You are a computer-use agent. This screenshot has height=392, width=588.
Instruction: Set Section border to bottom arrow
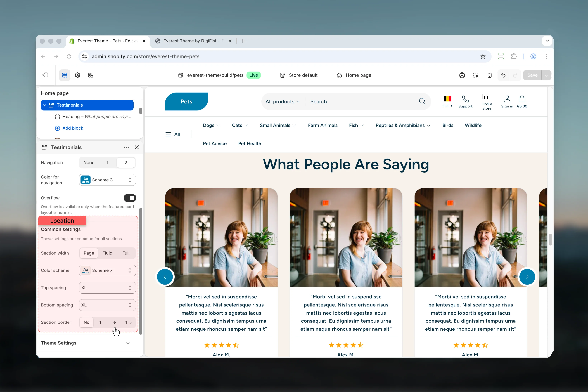[x=114, y=322]
